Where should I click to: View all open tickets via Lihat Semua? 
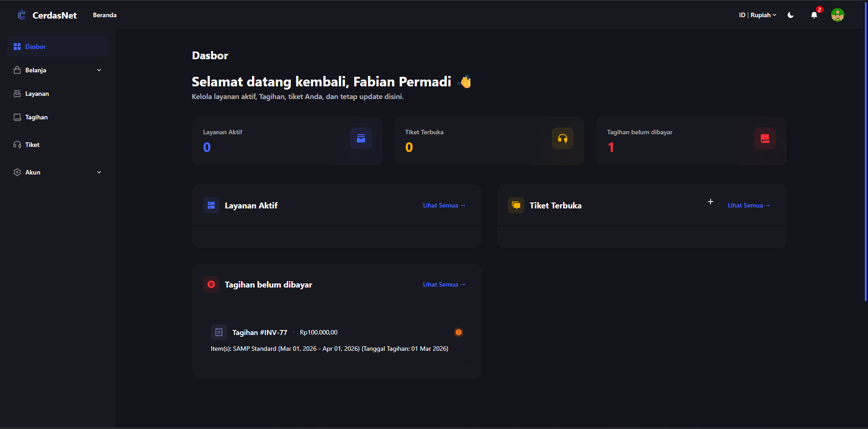[x=749, y=205]
